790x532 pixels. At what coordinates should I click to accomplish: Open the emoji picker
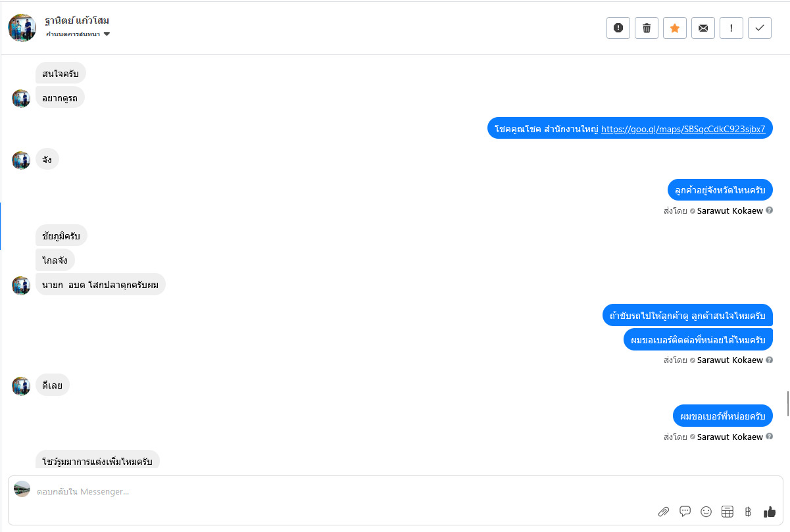coord(706,512)
